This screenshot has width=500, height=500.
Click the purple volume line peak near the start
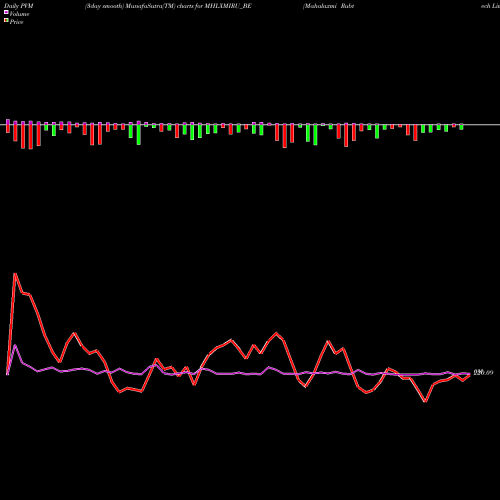pos(15,345)
